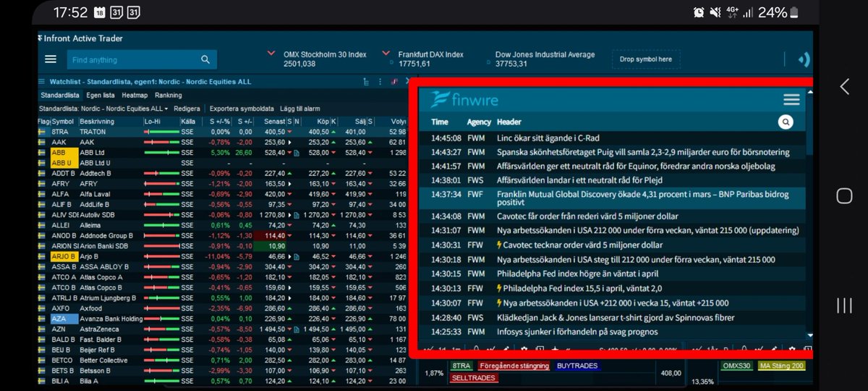Click the magnifier in Find anything box

pos(205,60)
